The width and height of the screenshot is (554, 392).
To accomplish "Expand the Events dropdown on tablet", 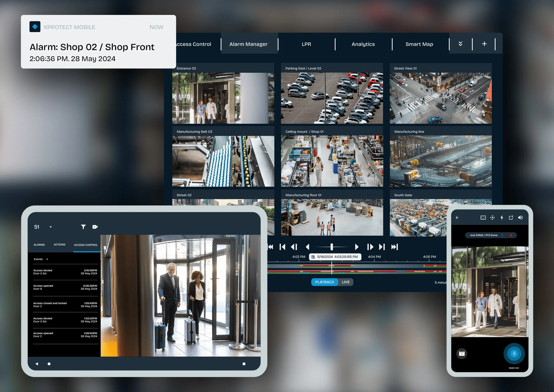I will coord(47,259).
